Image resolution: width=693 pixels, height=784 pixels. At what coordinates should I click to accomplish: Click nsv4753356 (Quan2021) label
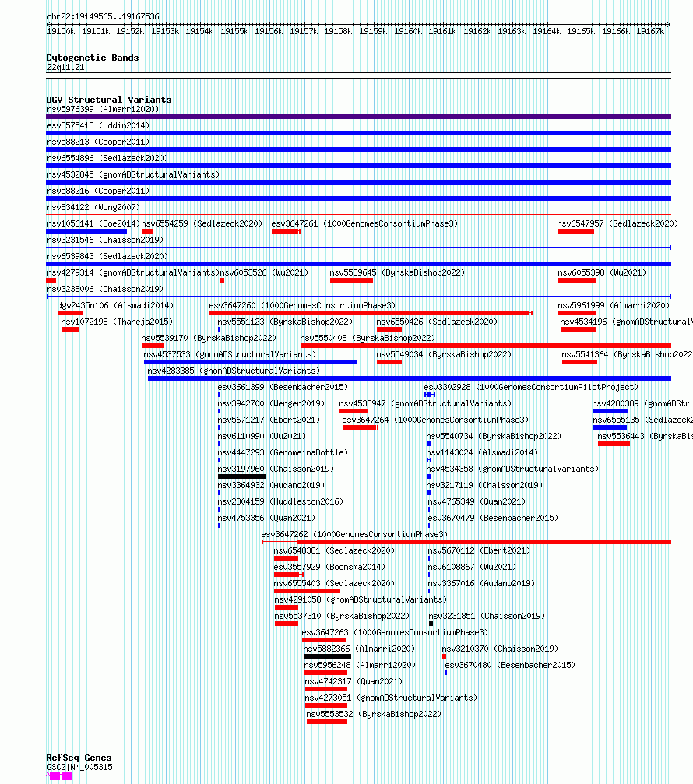click(266, 518)
